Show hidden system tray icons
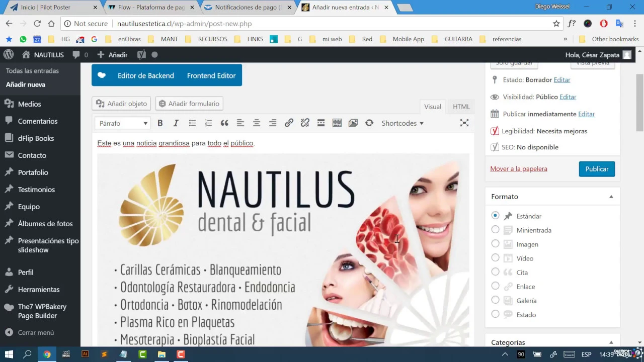 coord(505,354)
